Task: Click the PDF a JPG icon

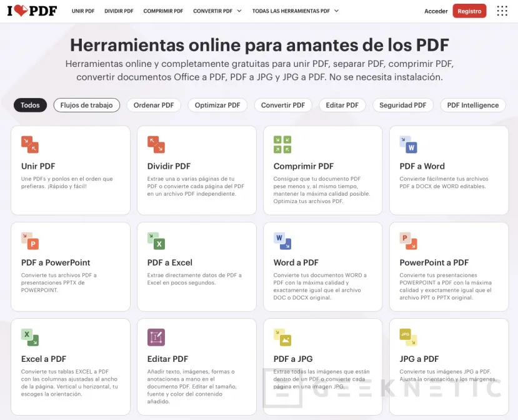Action: tap(282, 337)
